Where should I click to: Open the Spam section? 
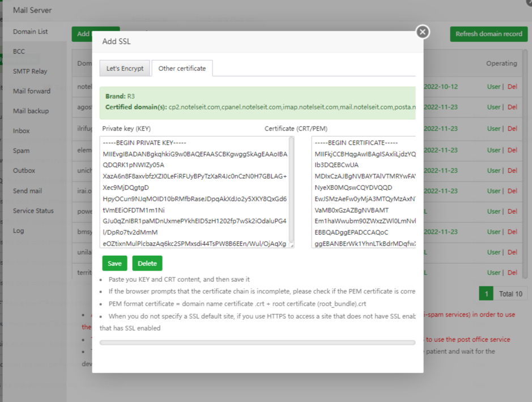22,151
